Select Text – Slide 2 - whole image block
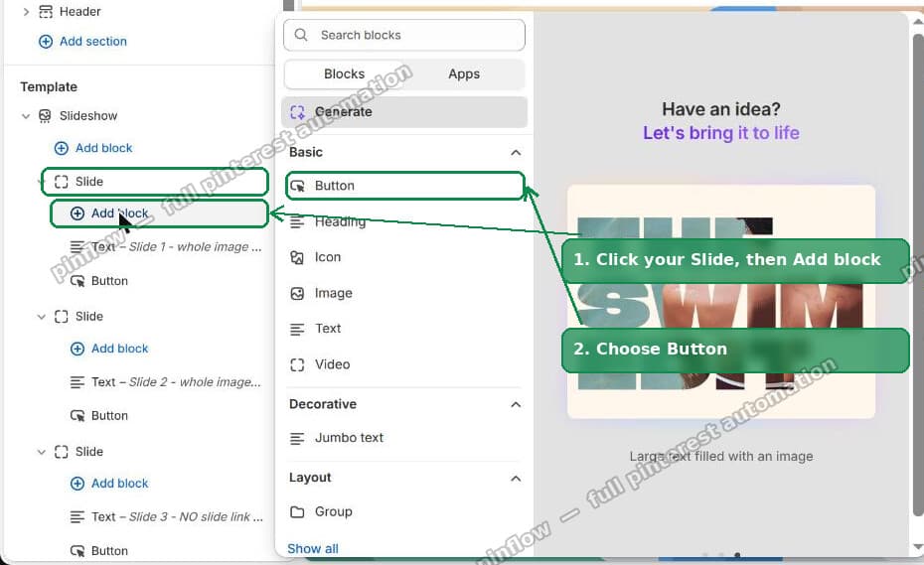 click(x=176, y=382)
